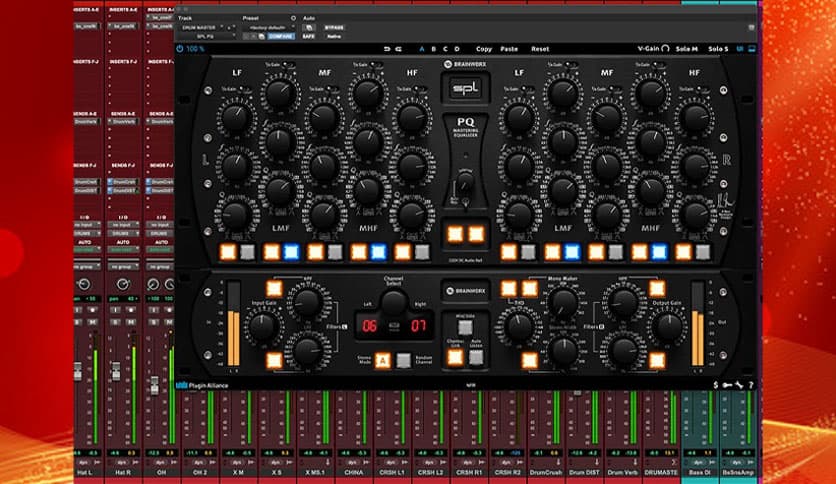
Task: Click the undo arrow in plugin toolbar
Action: 387,49
